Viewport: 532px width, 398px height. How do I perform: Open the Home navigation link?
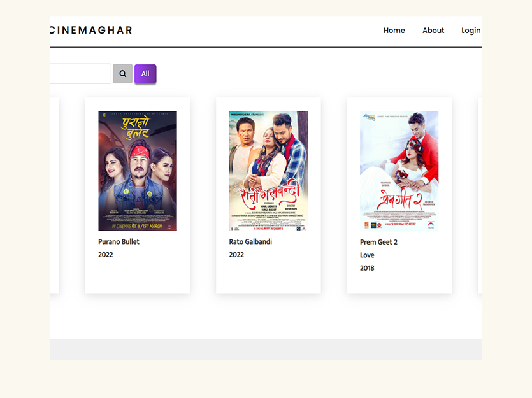click(x=394, y=31)
